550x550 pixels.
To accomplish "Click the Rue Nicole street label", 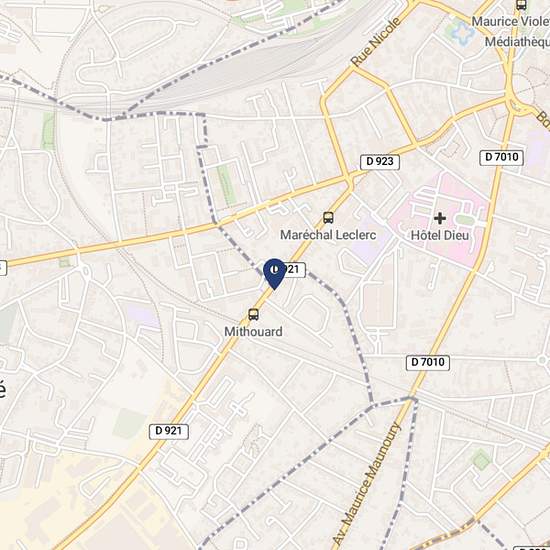I will click(376, 42).
